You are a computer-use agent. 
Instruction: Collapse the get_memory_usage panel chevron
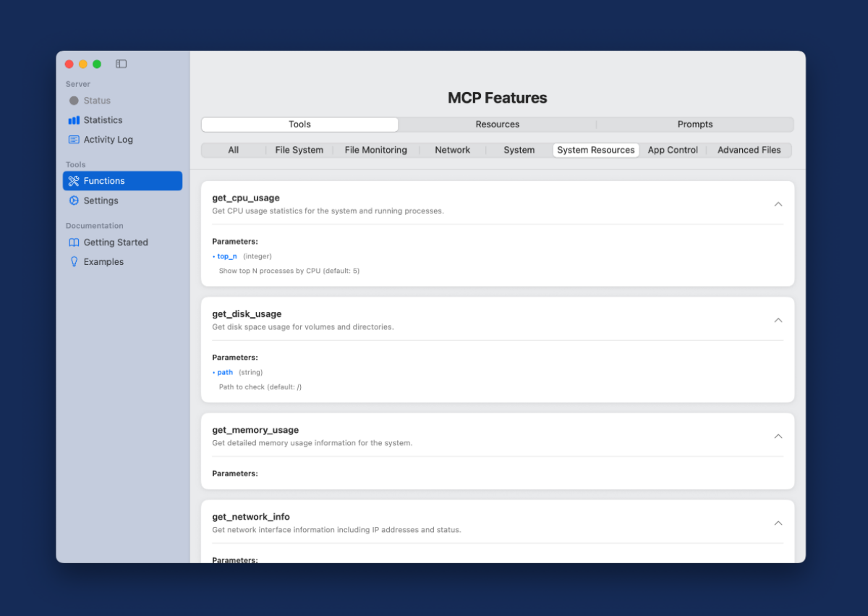[x=778, y=436]
